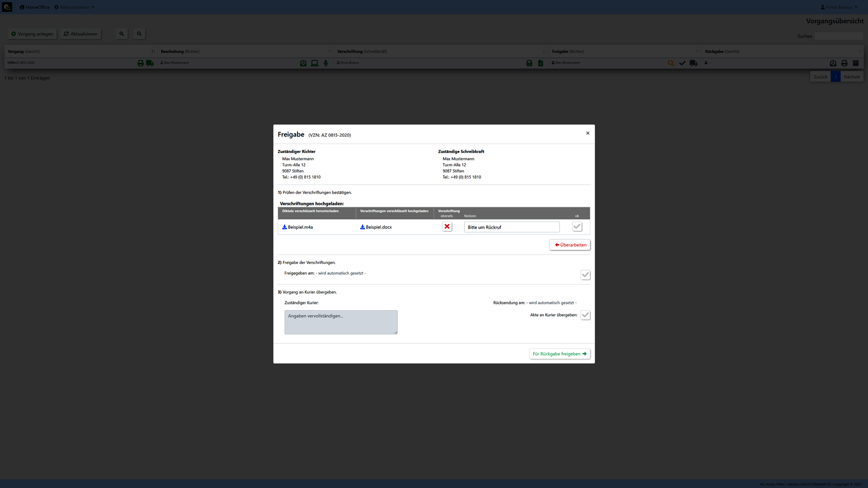The image size is (868, 488).
Task: Click the Überarbeiten button
Action: [570, 245]
